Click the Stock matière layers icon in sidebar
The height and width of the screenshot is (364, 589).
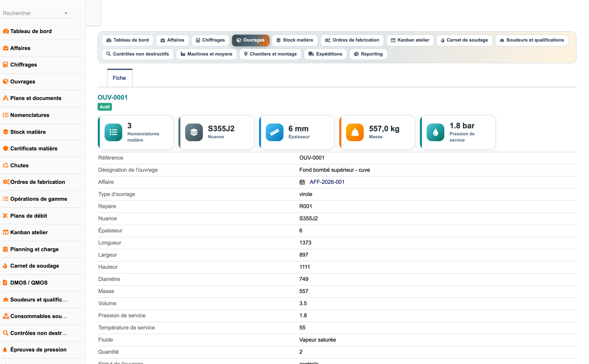tap(6, 132)
